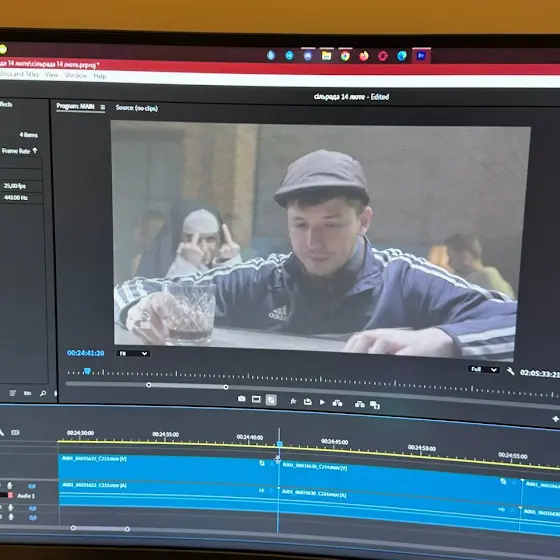Screen dimensions: 560x560
Task: Click the last icon in monitor button row
Action: point(375,405)
